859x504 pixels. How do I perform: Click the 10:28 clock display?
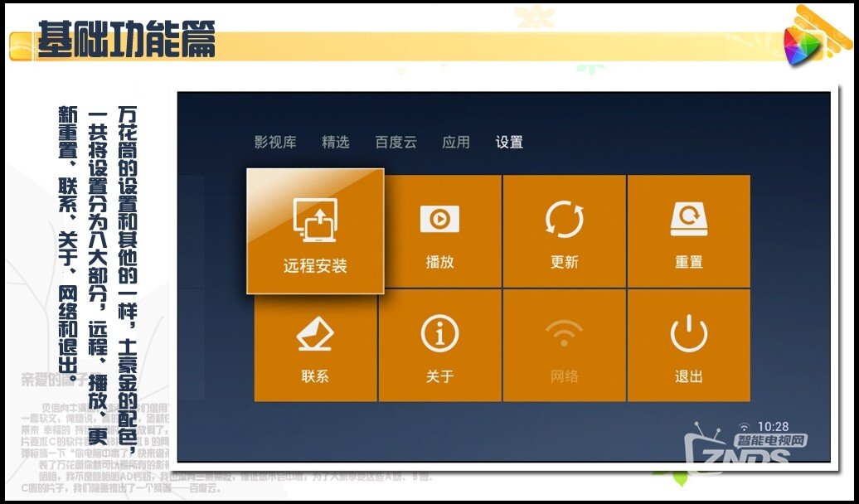773,426
